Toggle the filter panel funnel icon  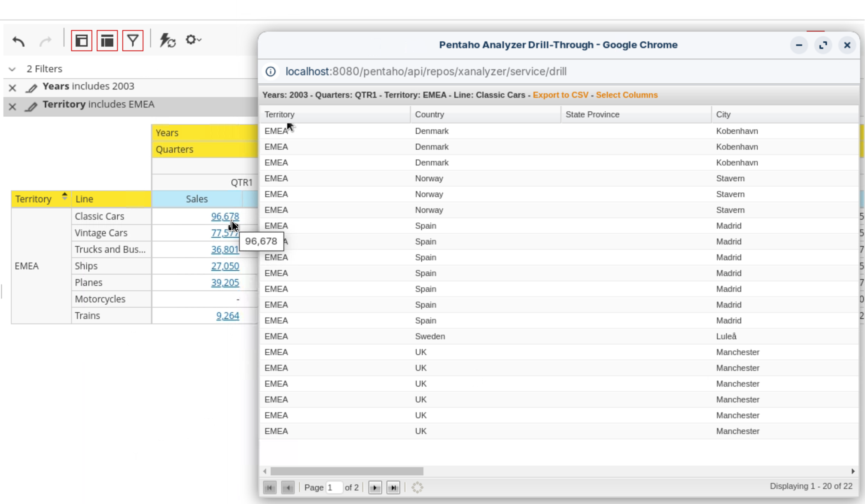(132, 41)
